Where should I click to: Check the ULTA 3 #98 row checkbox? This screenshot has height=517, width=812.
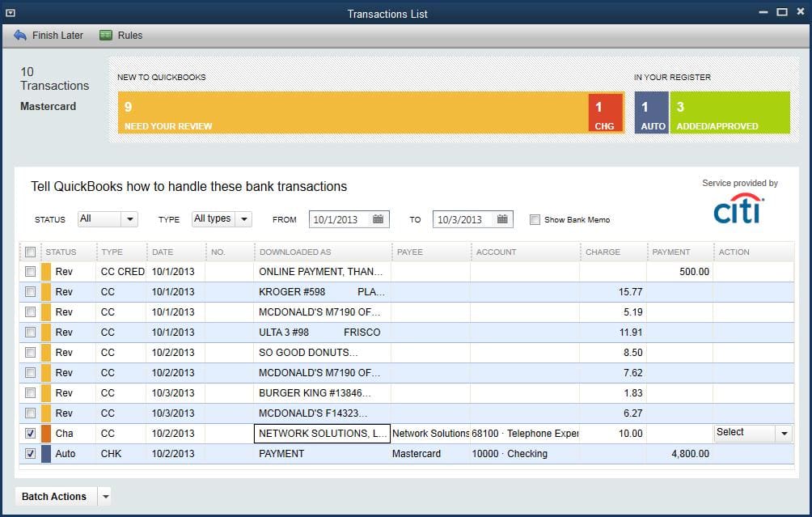[31, 332]
